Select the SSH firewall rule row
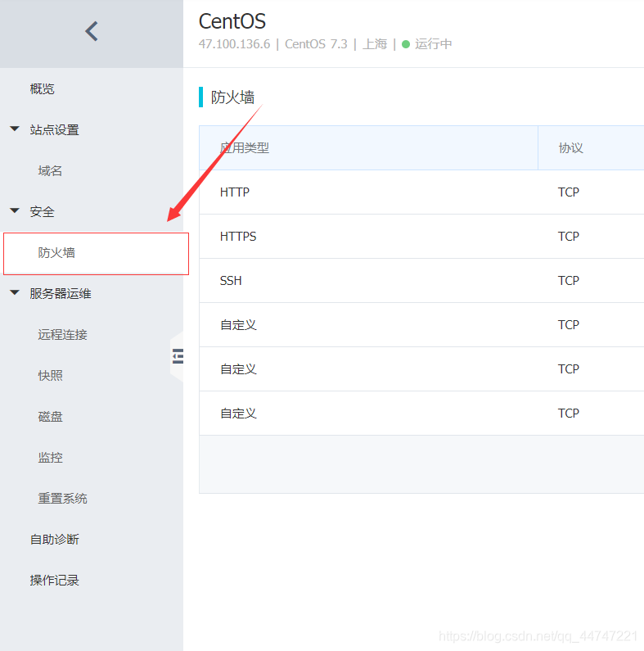The image size is (644, 651). (421, 281)
